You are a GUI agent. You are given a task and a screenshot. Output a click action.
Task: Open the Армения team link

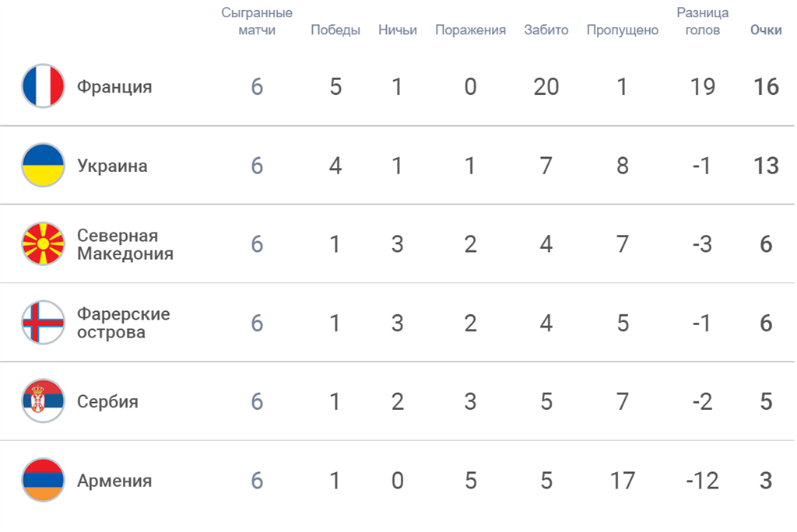(114, 481)
